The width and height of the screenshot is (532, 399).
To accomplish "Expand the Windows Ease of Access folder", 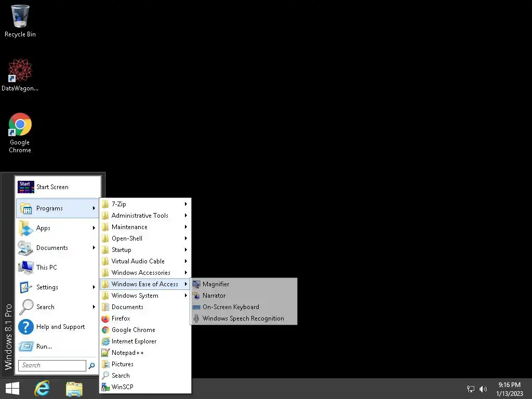I will (x=145, y=284).
